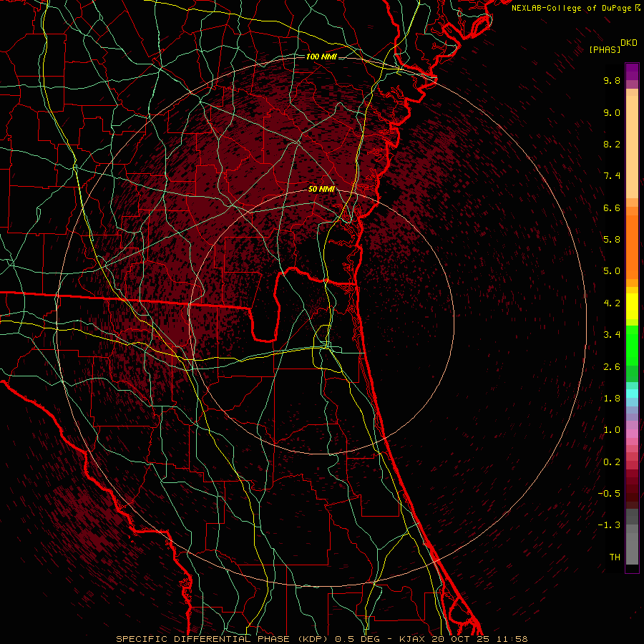Screen dimensions: 644x644
Task: Click the 9.0 scale value
Action: [x=612, y=112]
